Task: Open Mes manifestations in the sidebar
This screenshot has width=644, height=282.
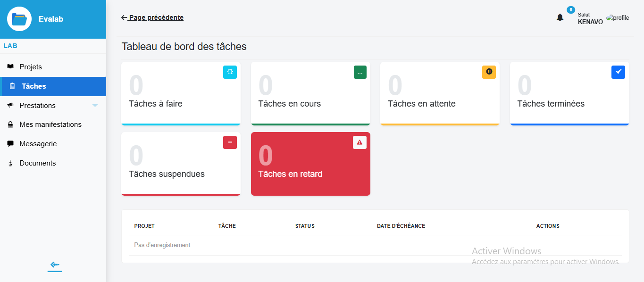Action: click(50, 124)
